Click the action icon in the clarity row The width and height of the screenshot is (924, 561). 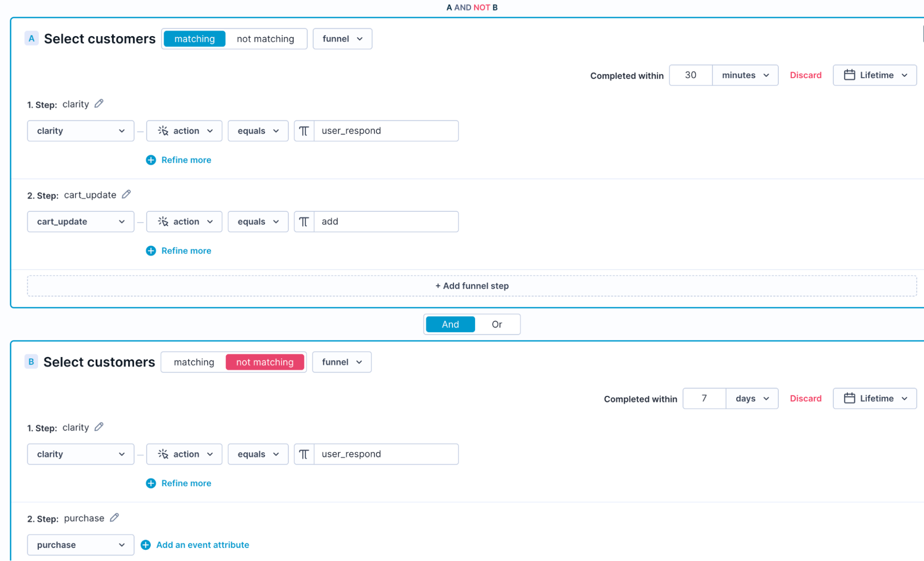(163, 131)
